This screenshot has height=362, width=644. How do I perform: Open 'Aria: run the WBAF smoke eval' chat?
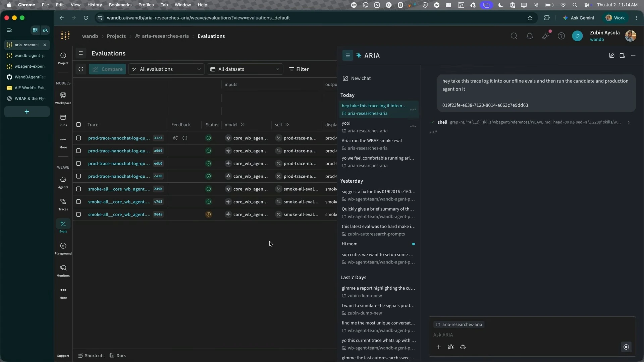pos(378,144)
